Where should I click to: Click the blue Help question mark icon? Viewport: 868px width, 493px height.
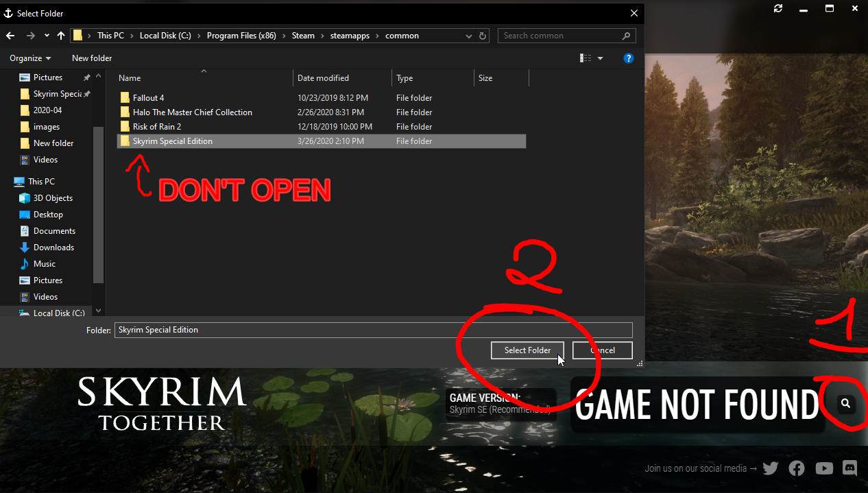[x=629, y=58]
